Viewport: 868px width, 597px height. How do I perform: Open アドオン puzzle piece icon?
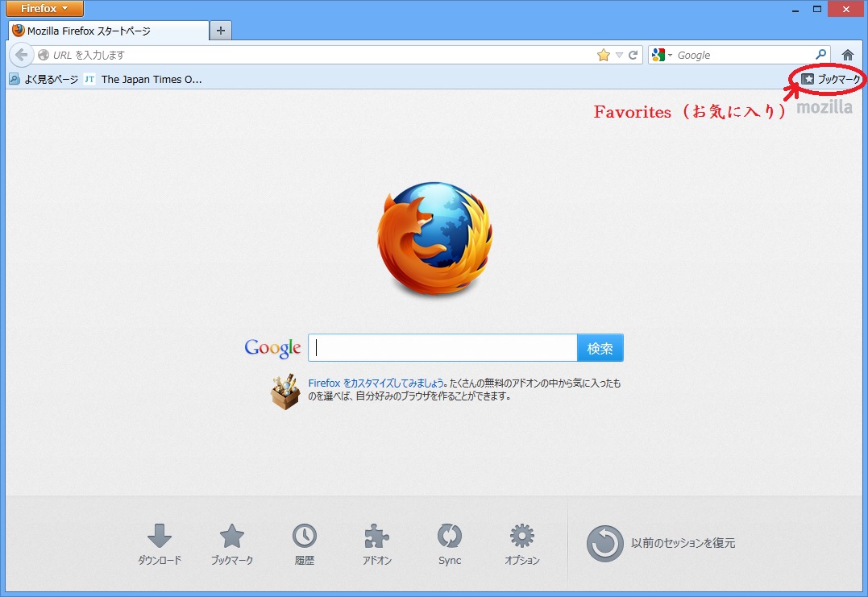tap(377, 544)
